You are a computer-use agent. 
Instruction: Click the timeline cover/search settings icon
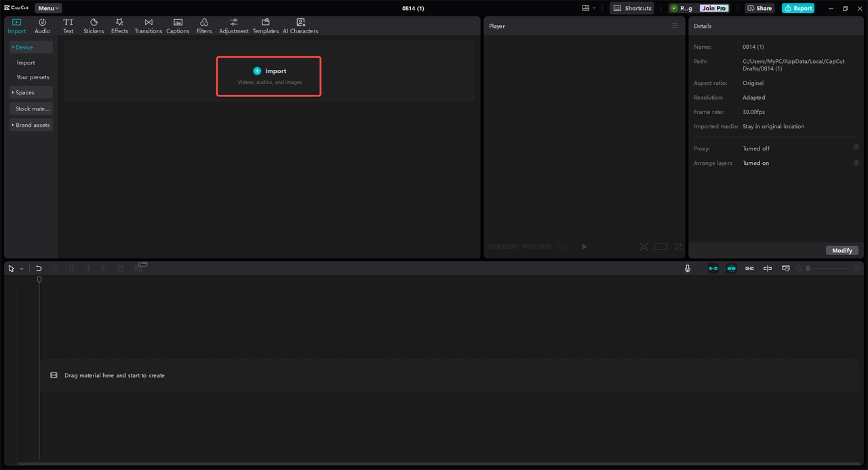[786, 269]
